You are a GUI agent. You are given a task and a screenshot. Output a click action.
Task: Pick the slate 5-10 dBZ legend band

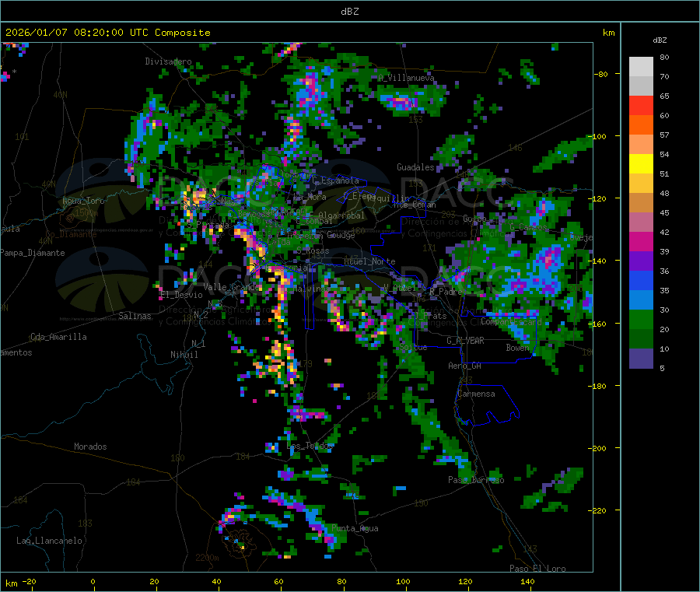pos(641,359)
